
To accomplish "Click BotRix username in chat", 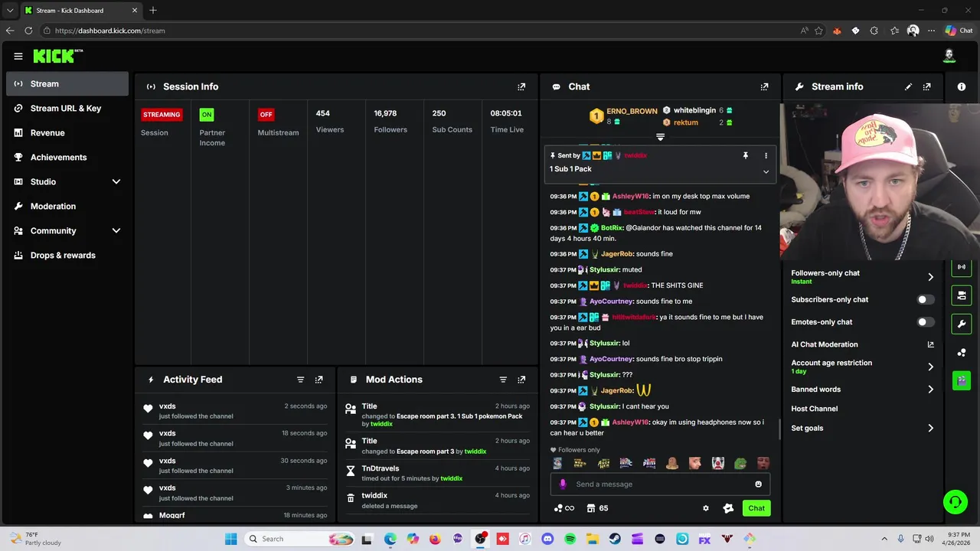I will pos(612,228).
